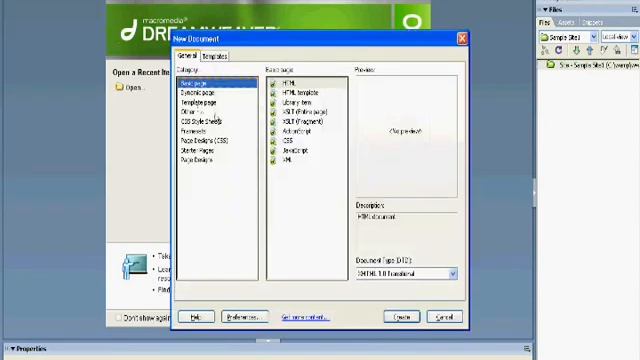Click the Cancel button
The width and height of the screenshot is (640, 360).
coord(444,317)
